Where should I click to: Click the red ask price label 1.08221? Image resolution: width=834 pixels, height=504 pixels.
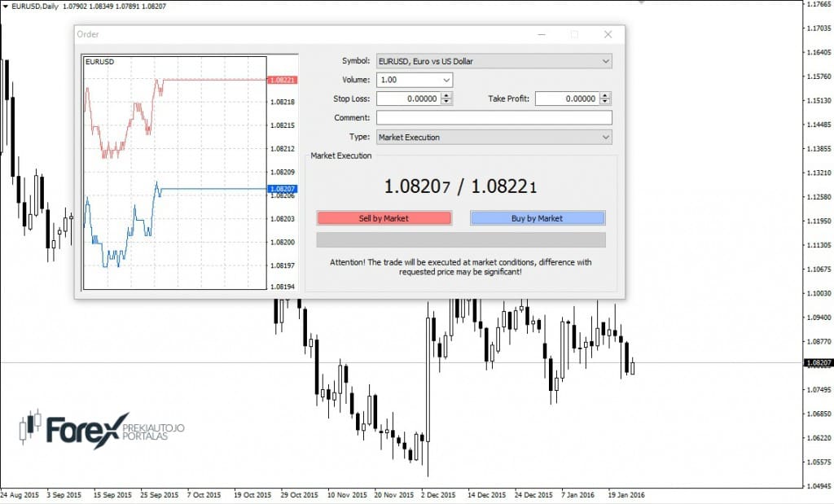pyautogui.click(x=282, y=80)
